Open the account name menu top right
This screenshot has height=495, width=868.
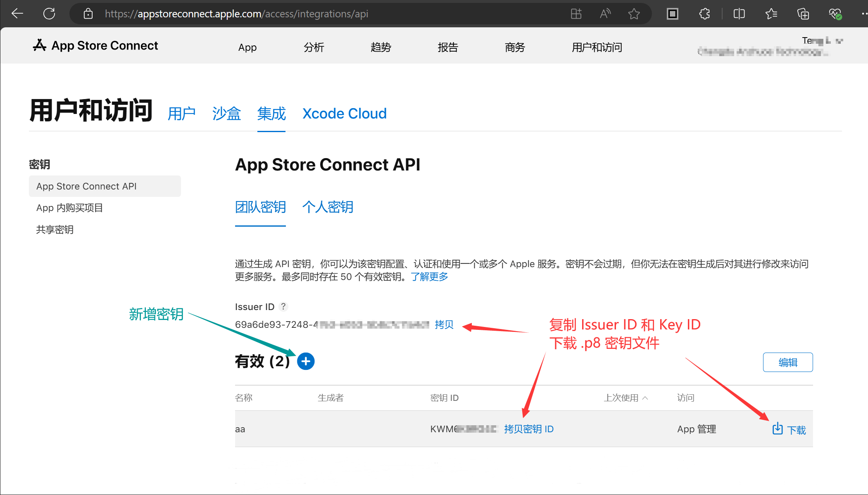coord(821,41)
